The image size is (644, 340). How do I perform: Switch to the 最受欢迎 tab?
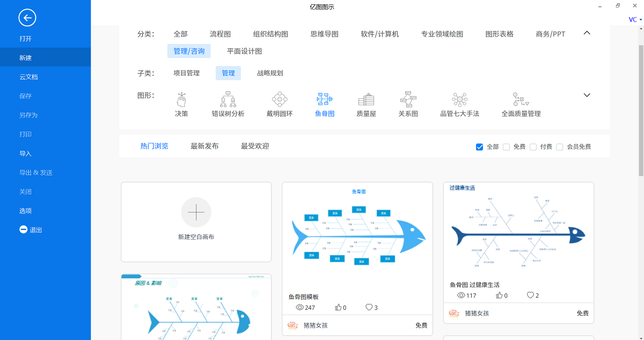[254, 144]
